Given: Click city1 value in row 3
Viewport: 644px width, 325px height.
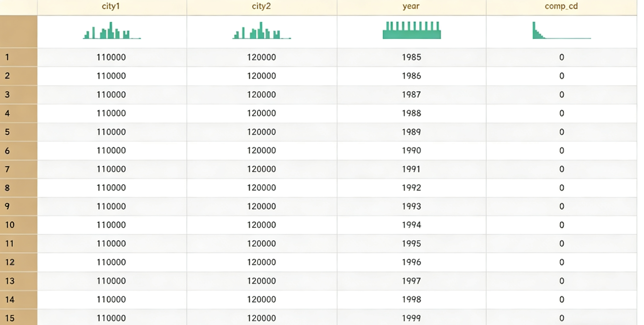Looking at the screenshot, I should [x=111, y=95].
